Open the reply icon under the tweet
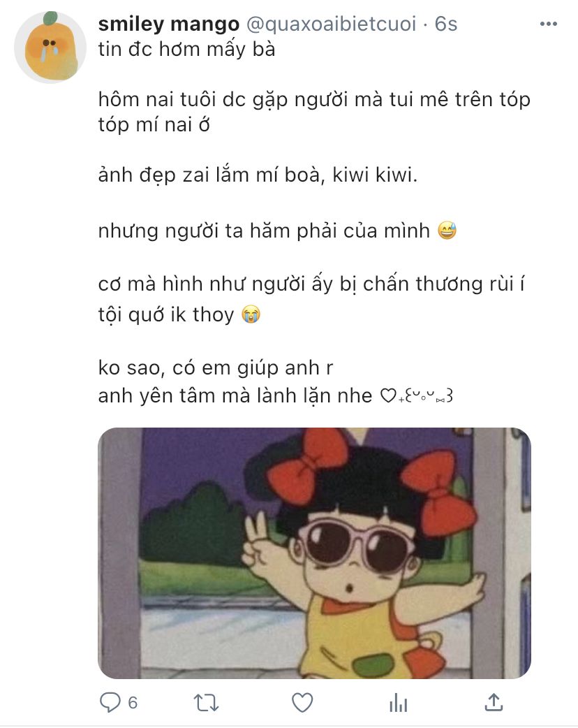The height and width of the screenshot is (728, 578). coord(110,702)
